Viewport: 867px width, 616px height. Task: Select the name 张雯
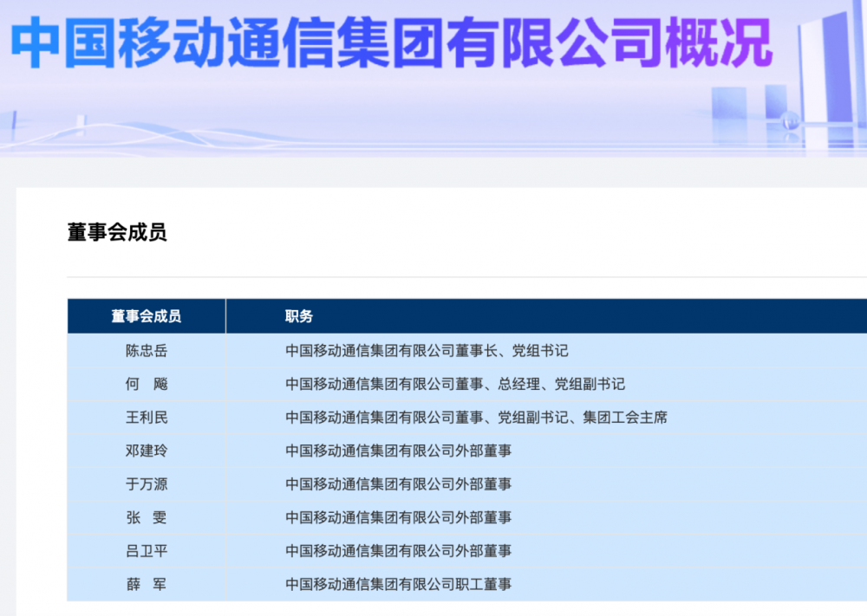[147, 517]
